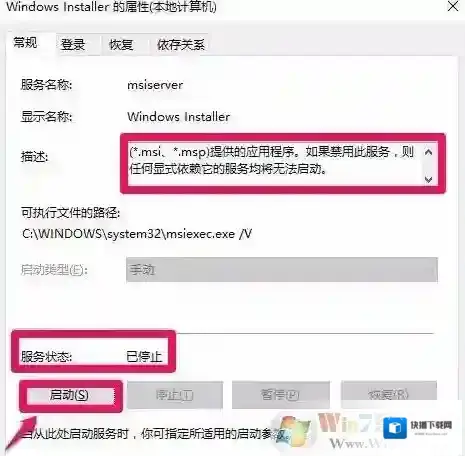Click the red arrow pointer annotation
Image resolution: width=465 pixels, height=456 pixels.
(21, 432)
